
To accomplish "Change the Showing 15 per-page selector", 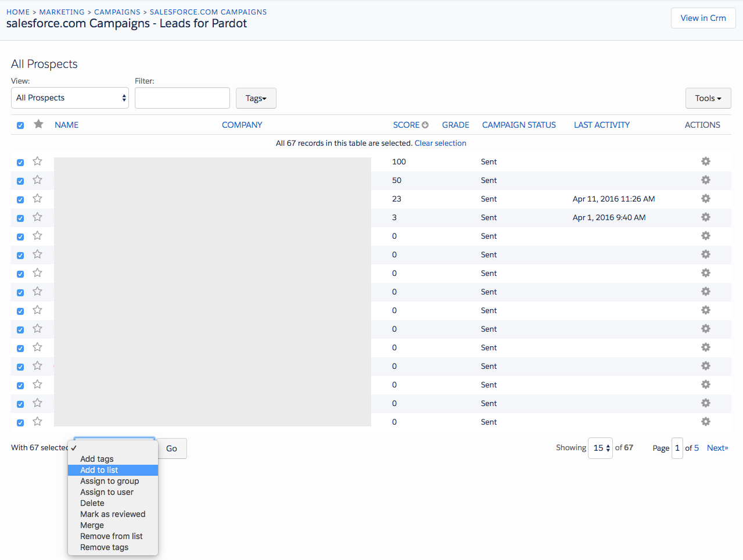I will click(x=600, y=448).
